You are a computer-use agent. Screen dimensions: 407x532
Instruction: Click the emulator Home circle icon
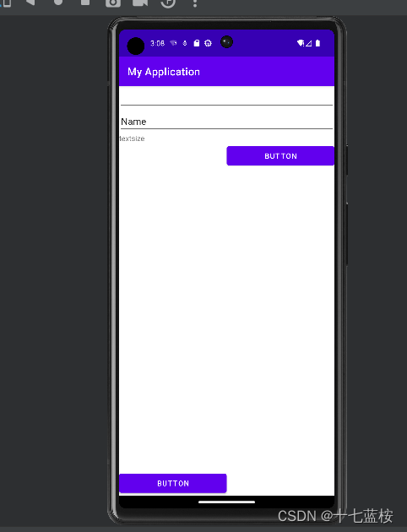(58, 2)
